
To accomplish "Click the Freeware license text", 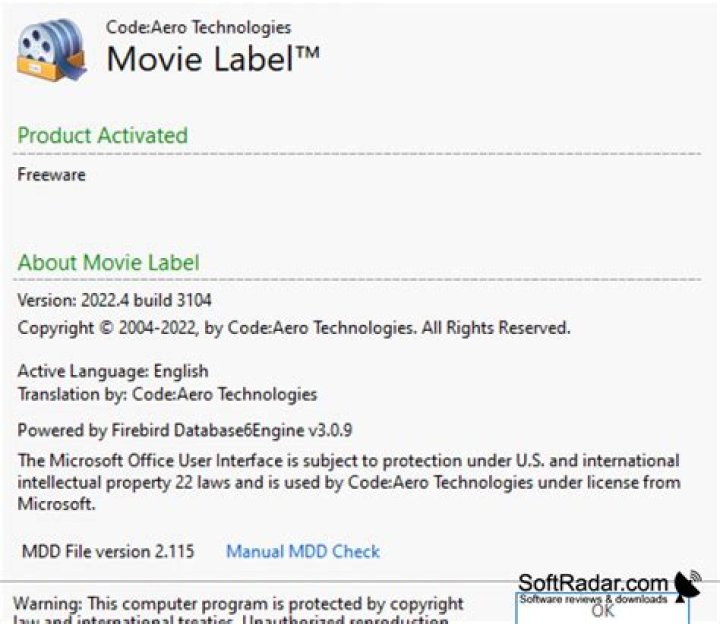I will pyautogui.click(x=52, y=175).
